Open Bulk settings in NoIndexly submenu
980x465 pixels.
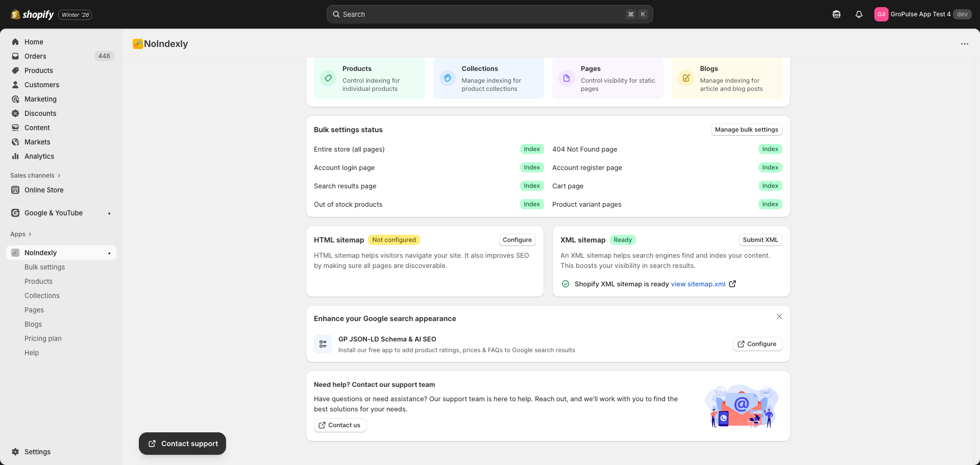[x=45, y=267]
